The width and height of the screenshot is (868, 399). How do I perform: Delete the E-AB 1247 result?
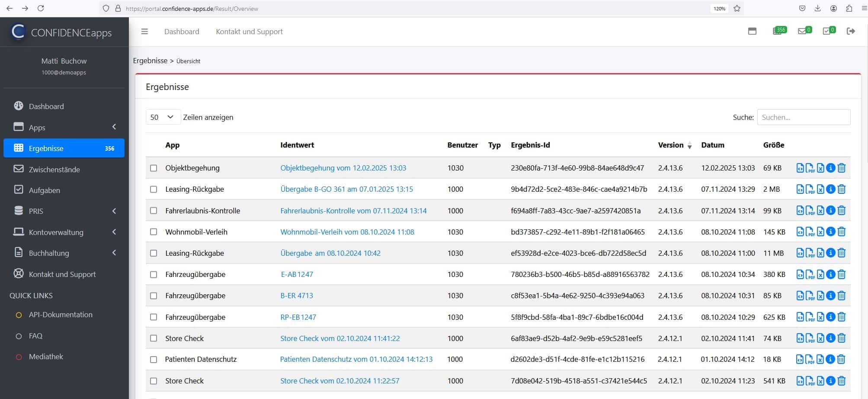click(841, 274)
